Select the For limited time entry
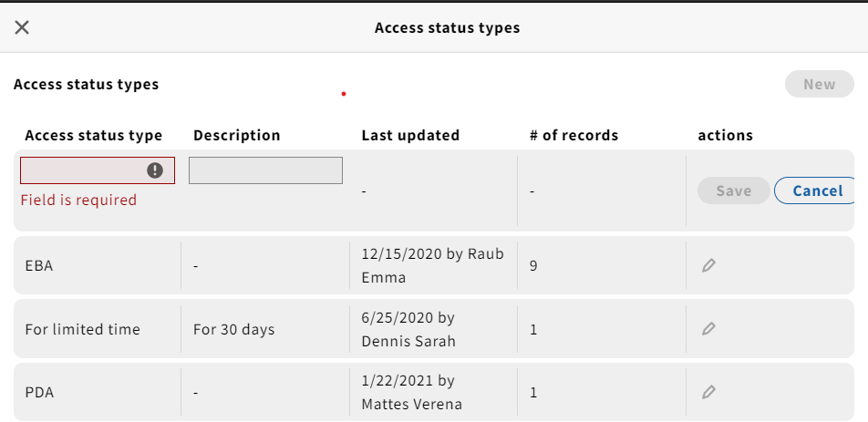868x422 pixels. click(x=82, y=330)
